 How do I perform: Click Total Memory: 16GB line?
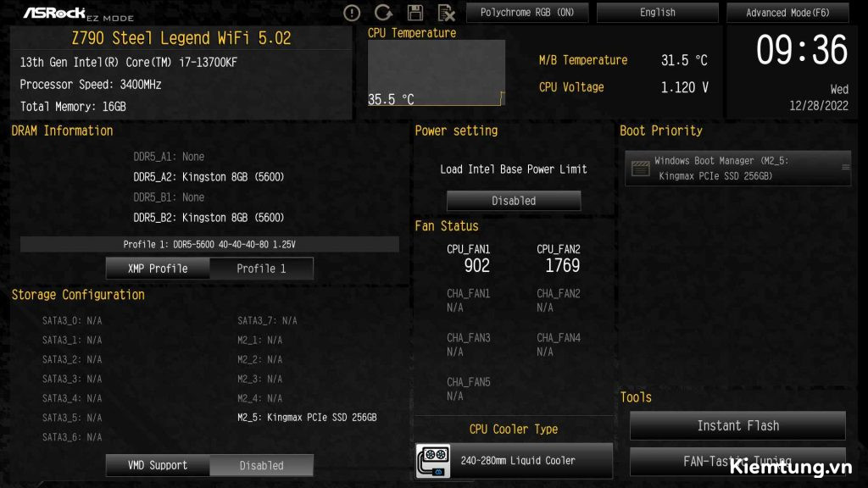73,107
